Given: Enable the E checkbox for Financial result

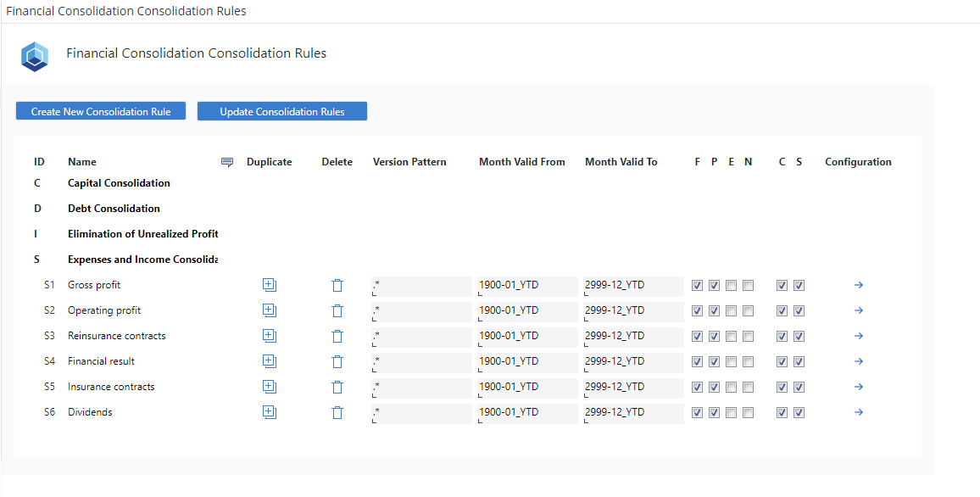Looking at the screenshot, I should [731, 361].
